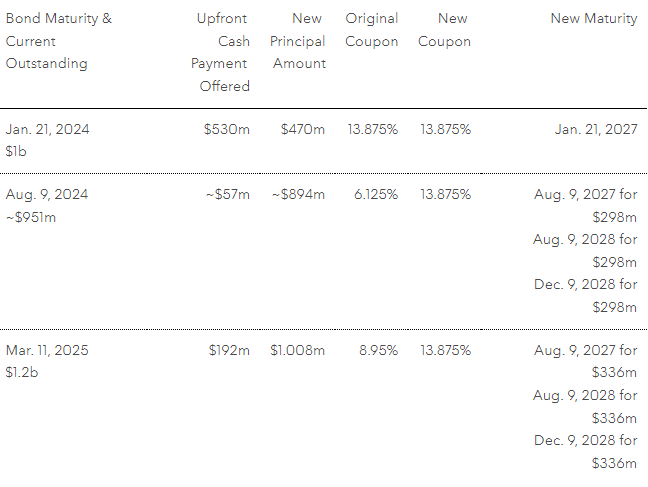Select the Aug. 9, 2024 bond maturity date
The width and height of the screenshot is (648, 487).
[x=46, y=195]
